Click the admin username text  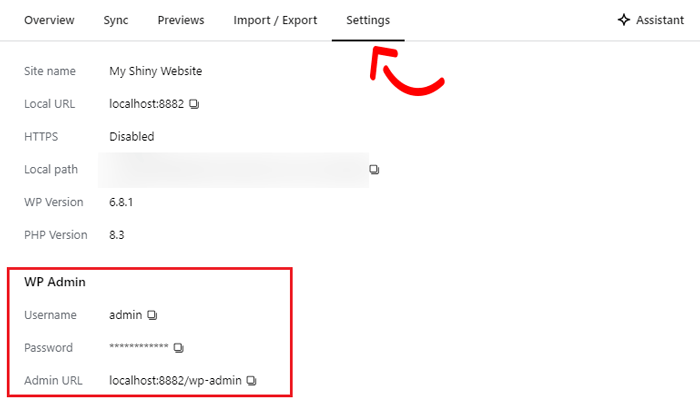click(x=125, y=315)
